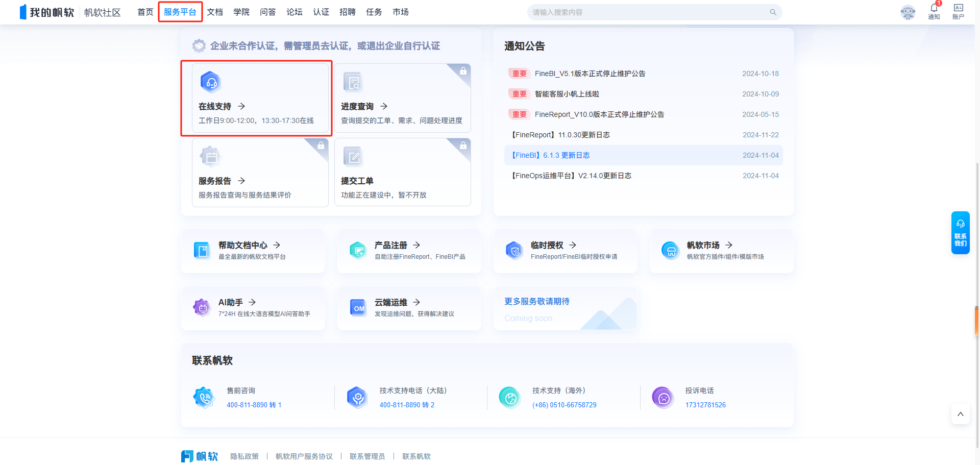Click the AI助手 title
Viewport: 980px width, 465px height.
pyautogui.click(x=231, y=302)
